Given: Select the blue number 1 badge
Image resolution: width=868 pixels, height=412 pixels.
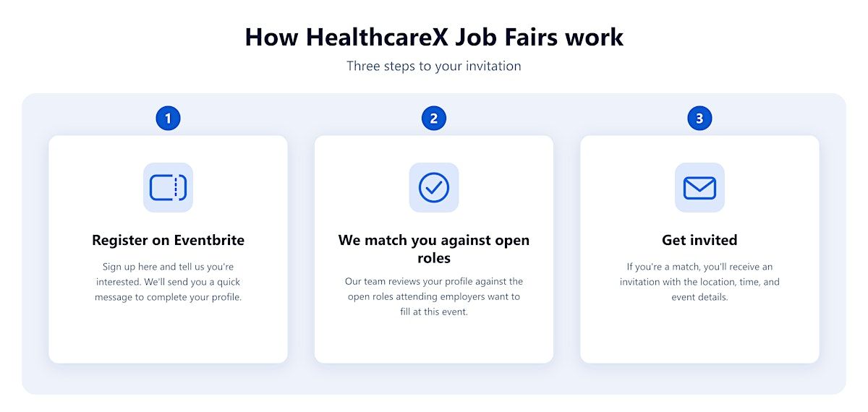Looking at the screenshot, I should click(168, 119).
